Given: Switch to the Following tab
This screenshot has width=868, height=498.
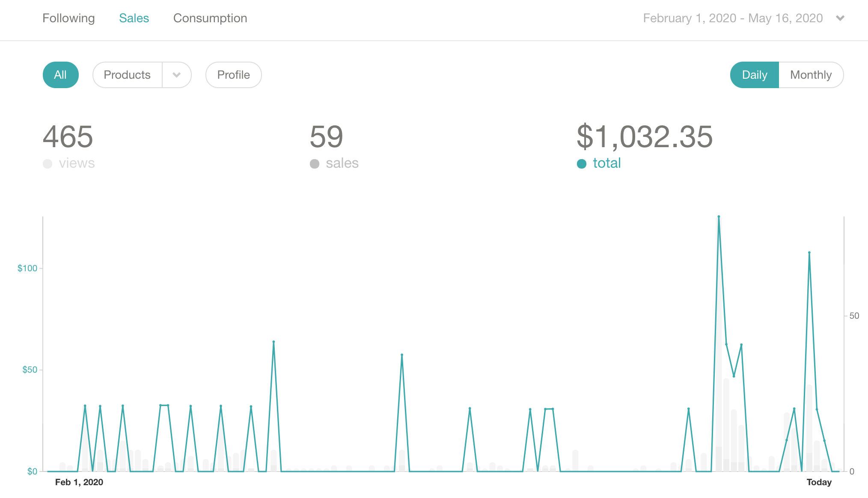Looking at the screenshot, I should pyautogui.click(x=68, y=18).
